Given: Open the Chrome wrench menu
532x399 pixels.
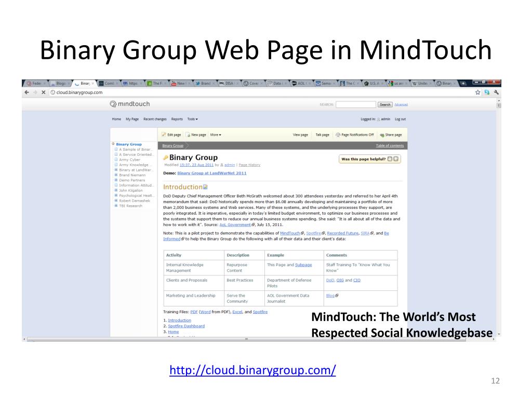Looking at the screenshot, I should pos(496,92).
